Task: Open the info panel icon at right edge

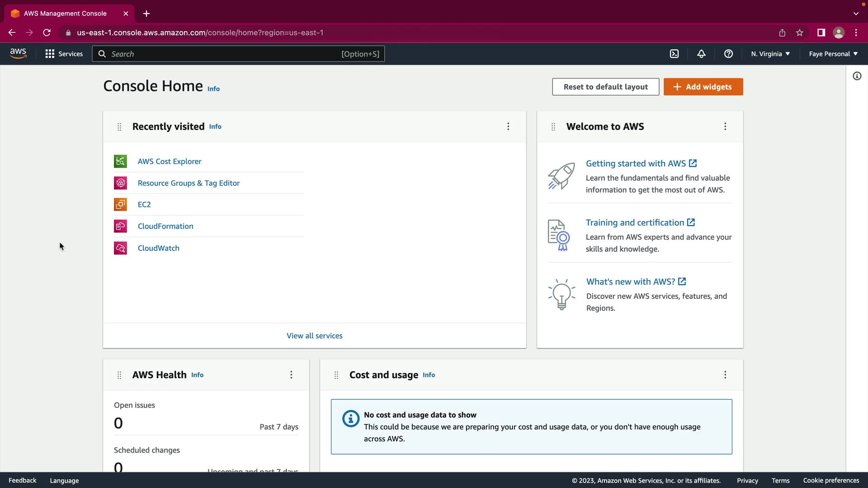Action: coord(857,76)
